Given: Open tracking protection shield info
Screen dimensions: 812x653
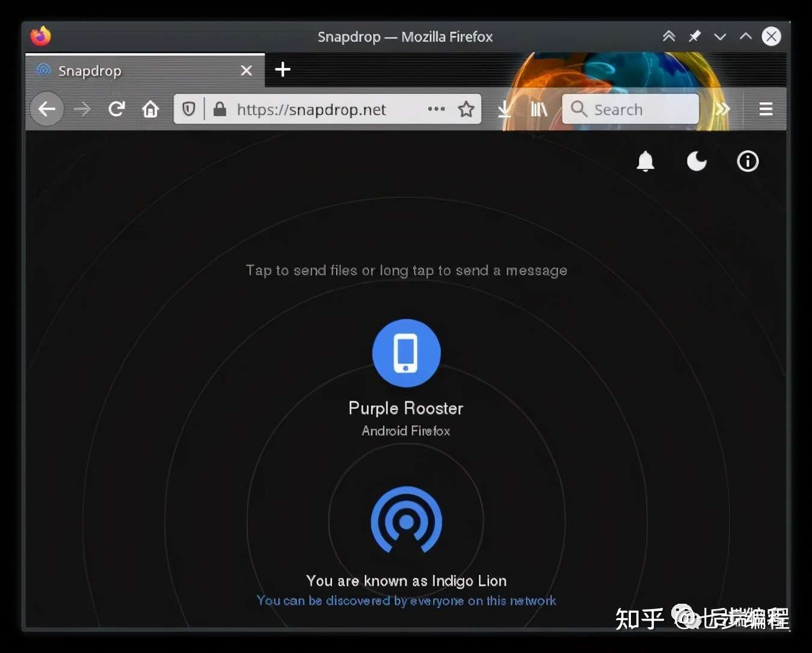Looking at the screenshot, I should [x=189, y=109].
